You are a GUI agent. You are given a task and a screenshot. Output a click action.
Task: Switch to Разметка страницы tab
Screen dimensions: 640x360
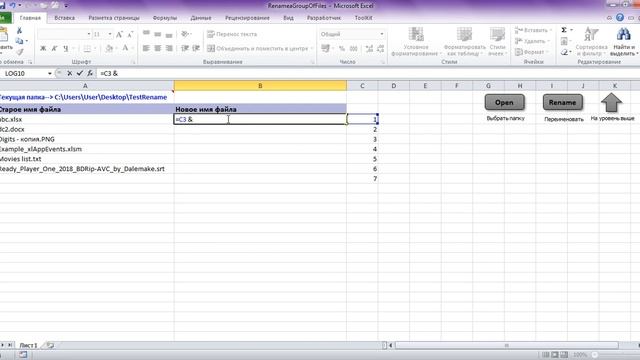(x=114, y=18)
